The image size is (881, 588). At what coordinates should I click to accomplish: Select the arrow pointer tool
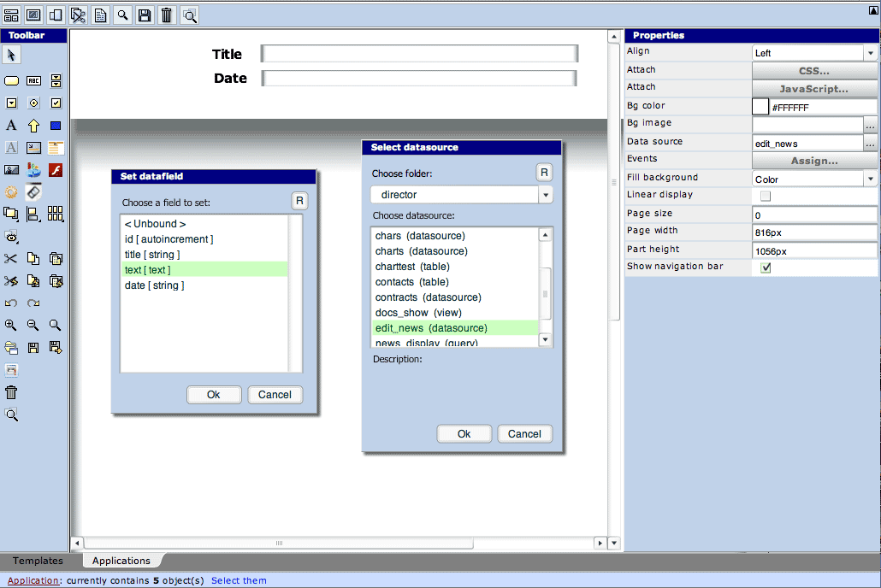pyautogui.click(x=12, y=56)
